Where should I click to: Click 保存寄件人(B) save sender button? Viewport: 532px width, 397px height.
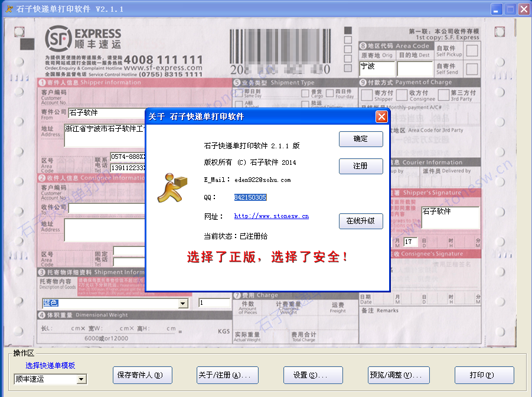142,375
